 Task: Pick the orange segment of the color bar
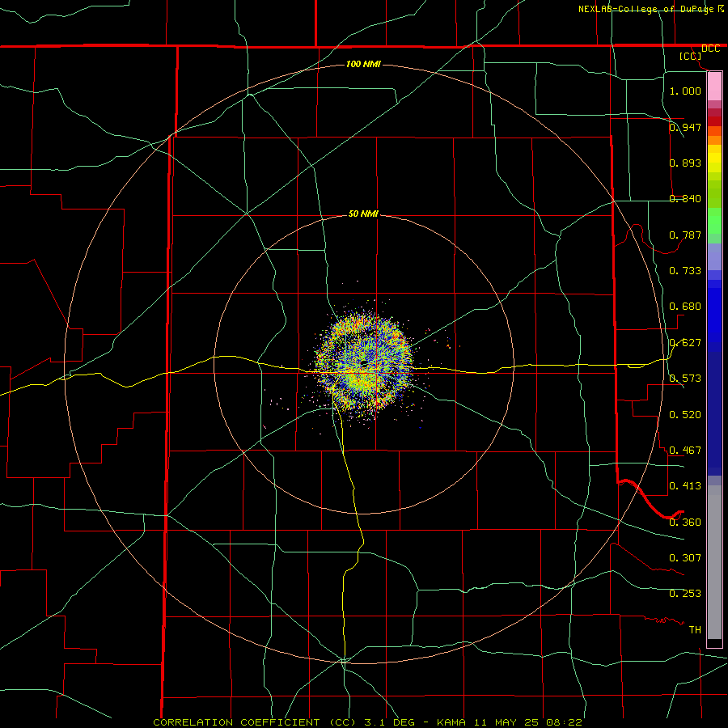pos(714,140)
